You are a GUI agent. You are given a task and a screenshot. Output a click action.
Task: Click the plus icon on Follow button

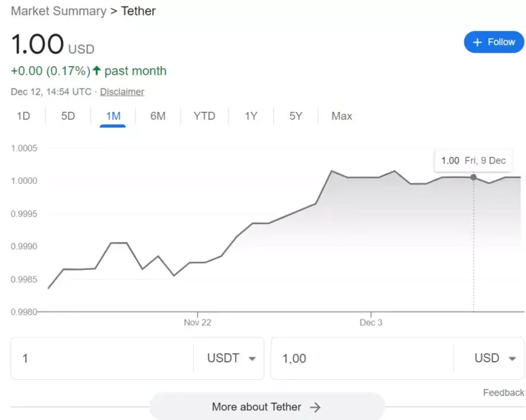[x=477, y=42]
